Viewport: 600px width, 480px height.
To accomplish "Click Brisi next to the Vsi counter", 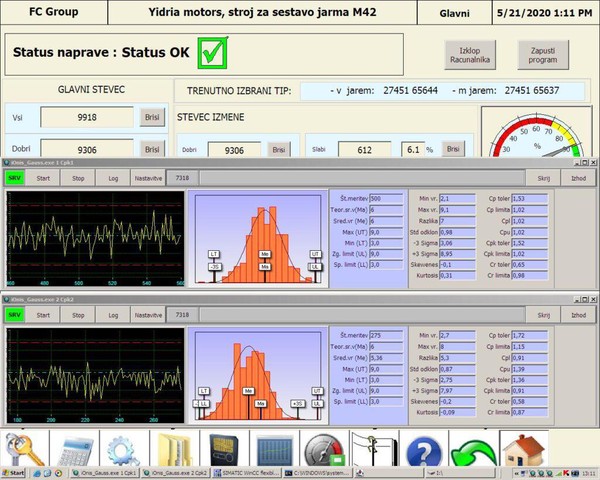I will (152, 117).
